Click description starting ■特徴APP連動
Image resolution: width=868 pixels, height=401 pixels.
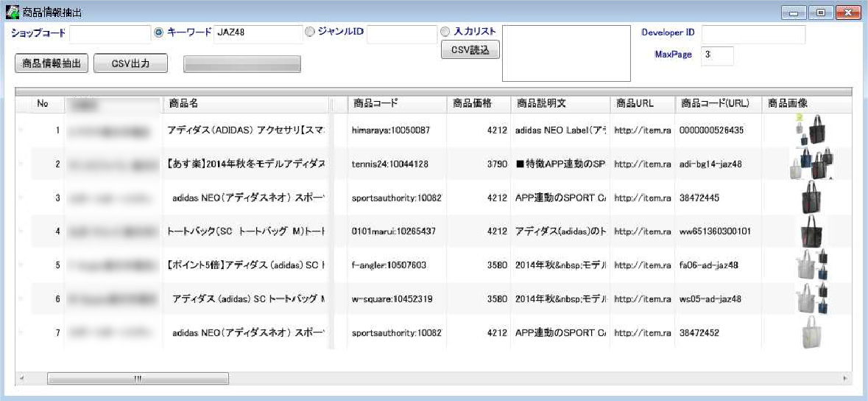coord(560,164)
